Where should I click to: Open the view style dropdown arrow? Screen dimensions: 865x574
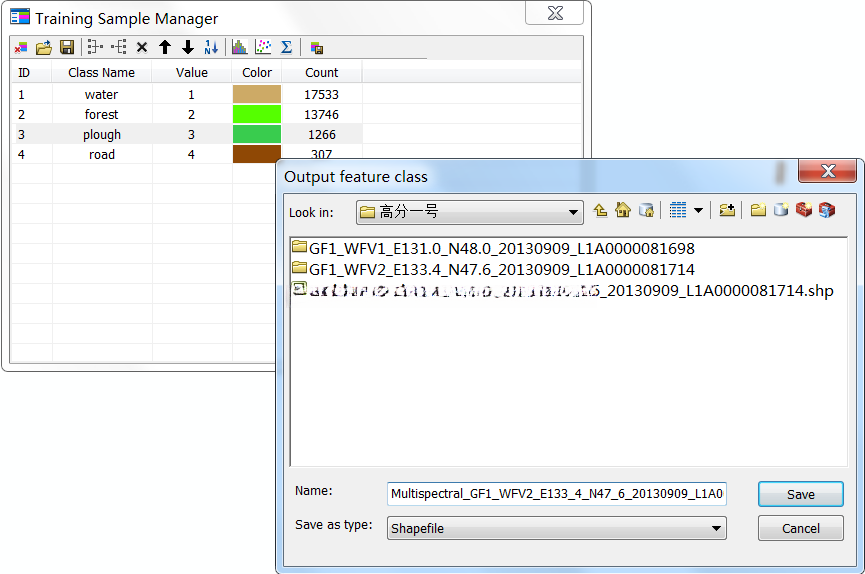698,210
